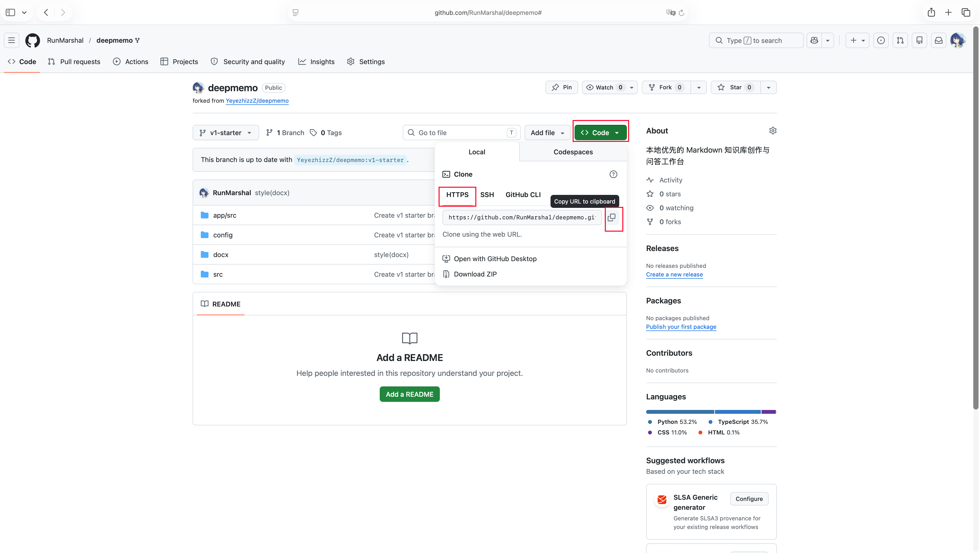Viewport: 980px width, 553px height.
Task: Open the Issues icon in header
Action: click(x=881, y=40)
